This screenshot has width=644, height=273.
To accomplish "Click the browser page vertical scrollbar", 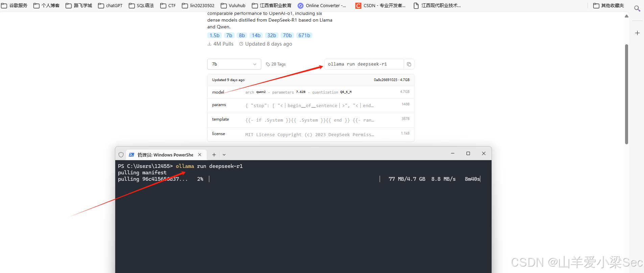I will point(626,94).
